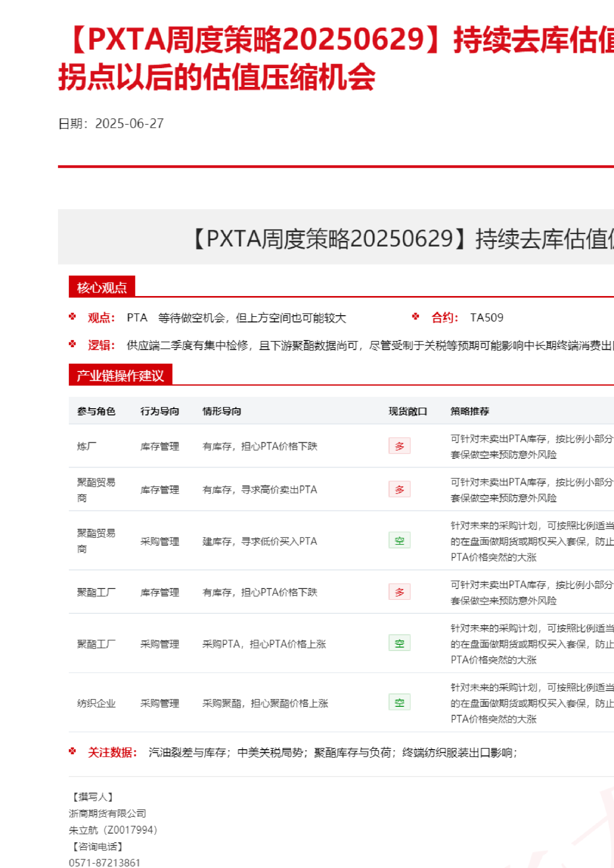
Task: Click the red bullet icon before 合约
Action: (x=416, y=317)
